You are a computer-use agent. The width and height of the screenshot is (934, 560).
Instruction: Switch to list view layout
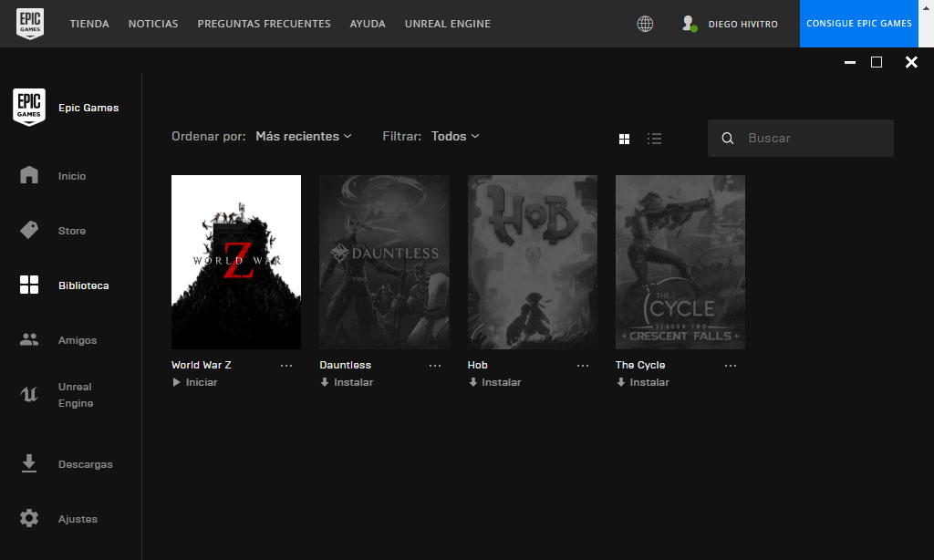click(654, 139)
